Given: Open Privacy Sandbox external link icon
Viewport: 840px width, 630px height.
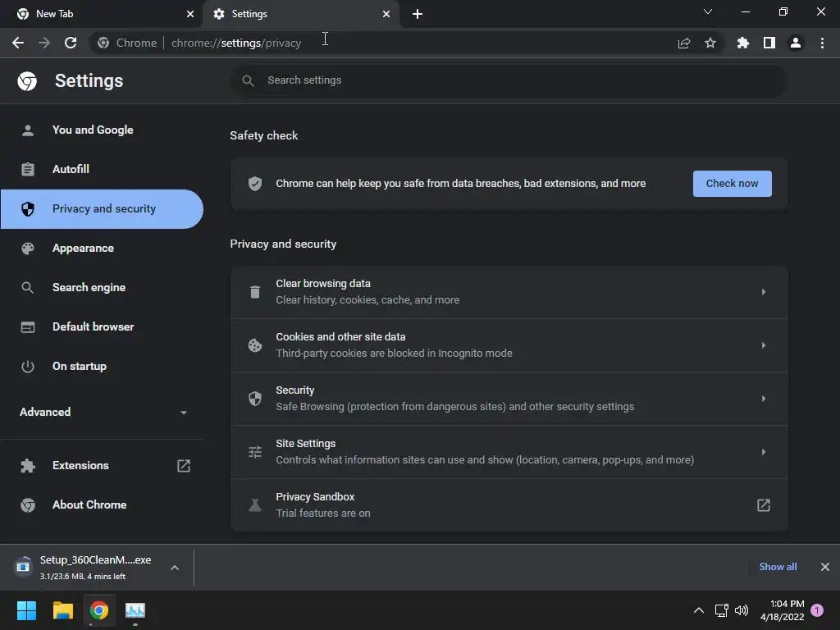Looking at the screenshot, I should click(764, 505).
